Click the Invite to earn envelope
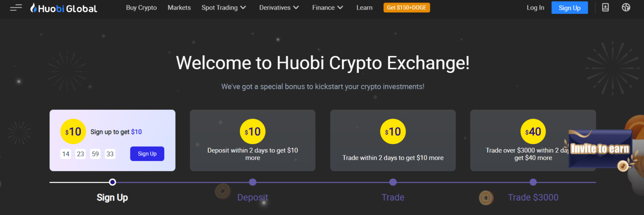644x215 pixels. [600, 149]
